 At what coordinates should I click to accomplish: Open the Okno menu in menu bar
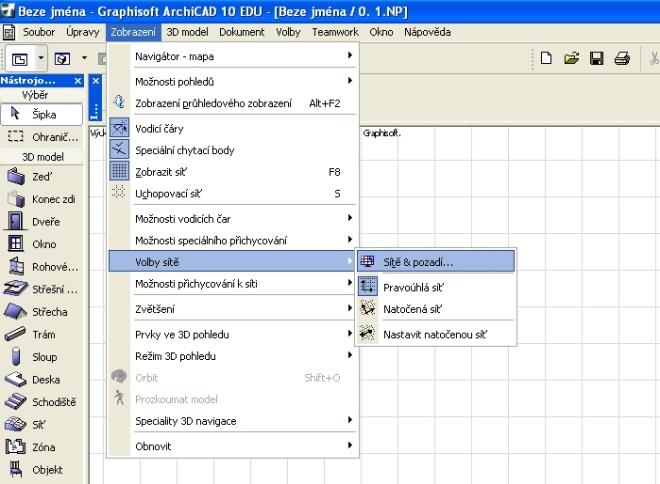pos(381,32)
